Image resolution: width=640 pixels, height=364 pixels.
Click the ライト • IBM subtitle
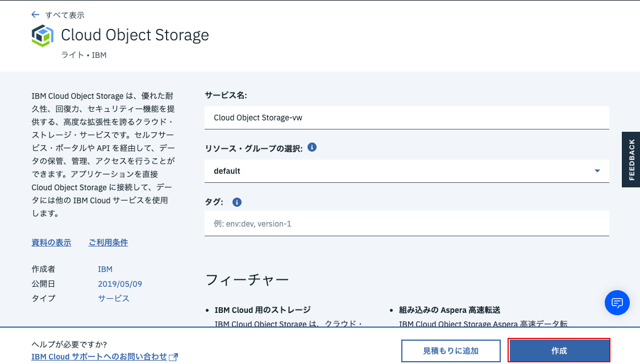[x=84, y=55]
